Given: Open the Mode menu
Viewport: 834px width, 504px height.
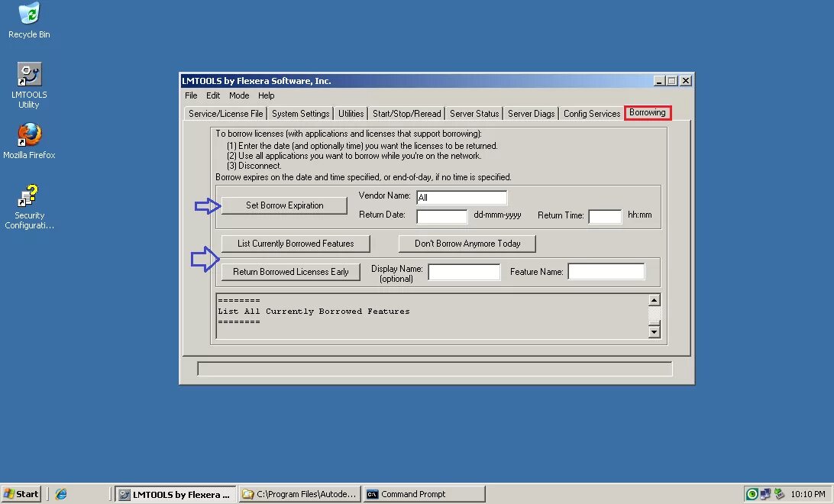Looking at the screenshot, I should coord(239,95).
